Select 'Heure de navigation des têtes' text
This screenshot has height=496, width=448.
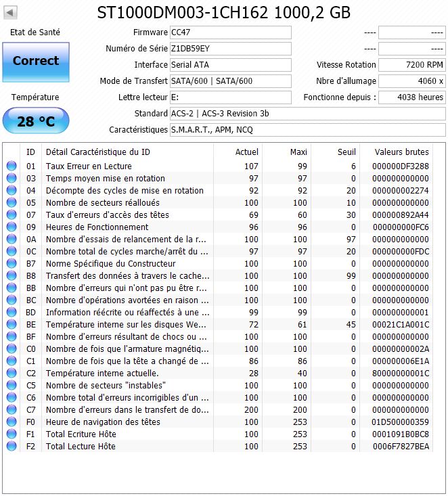coord(103,422)
